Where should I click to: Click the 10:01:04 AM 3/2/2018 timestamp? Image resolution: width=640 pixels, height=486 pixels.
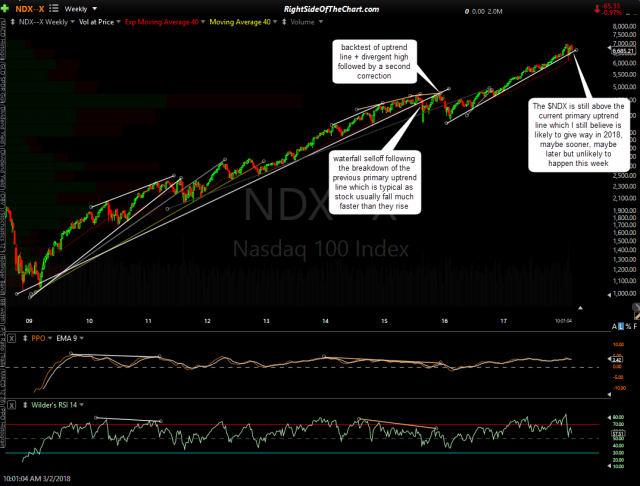(38, 478)
